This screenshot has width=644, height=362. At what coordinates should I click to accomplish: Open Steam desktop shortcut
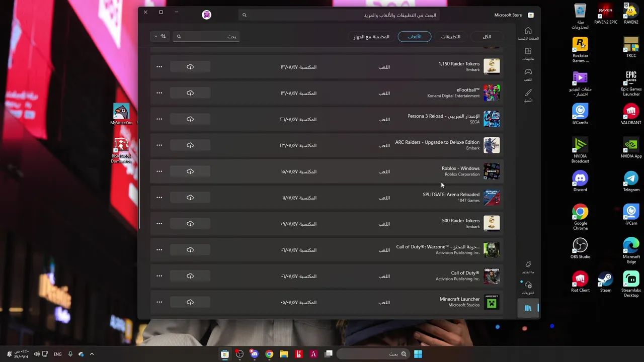606,282
